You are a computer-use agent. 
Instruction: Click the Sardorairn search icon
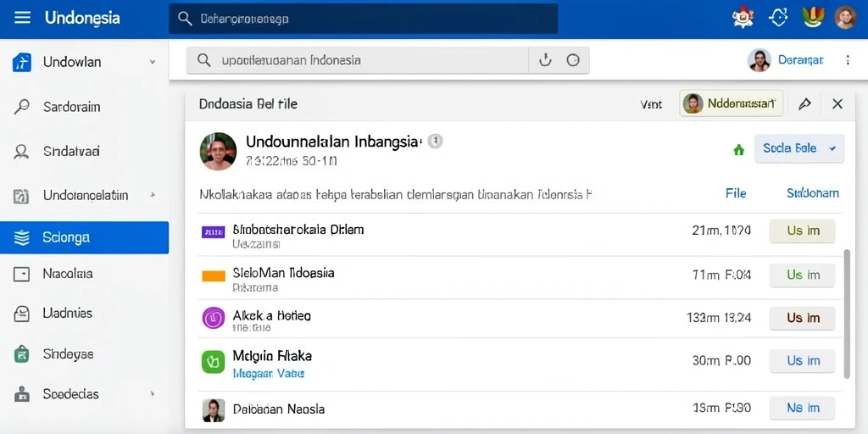(x=21, y=107)
